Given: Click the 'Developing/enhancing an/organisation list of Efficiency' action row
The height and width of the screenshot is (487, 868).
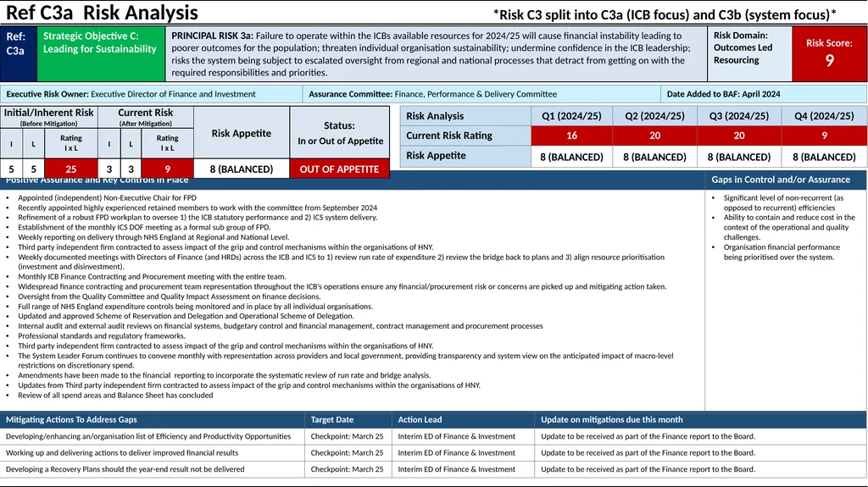Looking at the screenshot, I should [434, 436].
